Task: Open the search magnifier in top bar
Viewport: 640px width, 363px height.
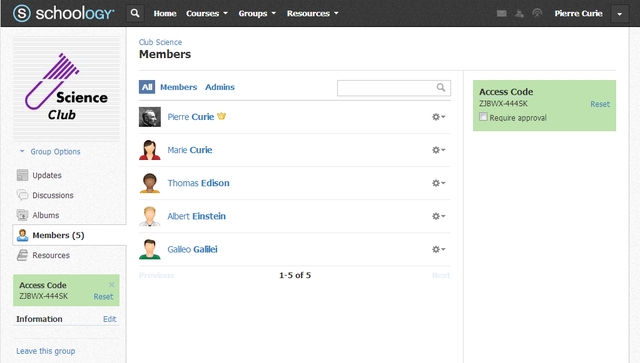Action: coord(135,13)
